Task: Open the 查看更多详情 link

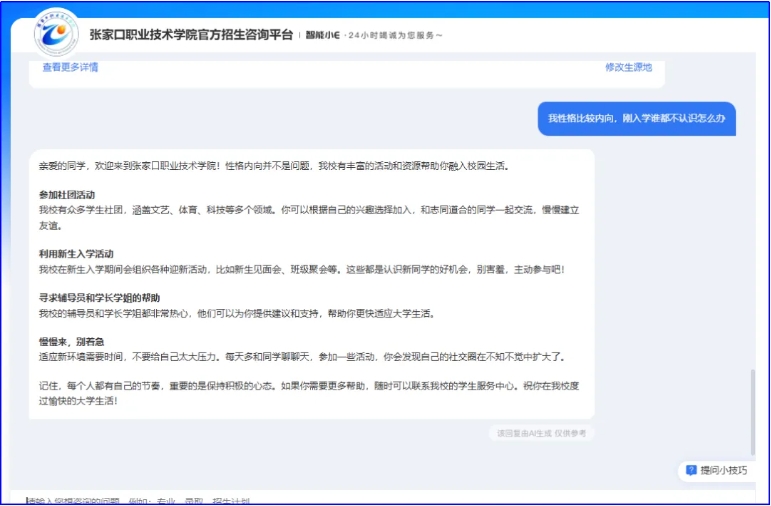Action: pos(70,67)
